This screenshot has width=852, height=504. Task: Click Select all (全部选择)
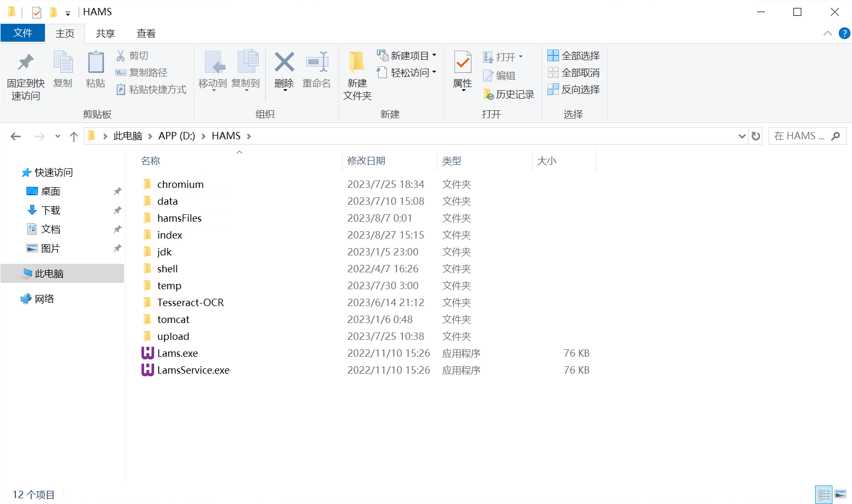click(x=574, y=55)
